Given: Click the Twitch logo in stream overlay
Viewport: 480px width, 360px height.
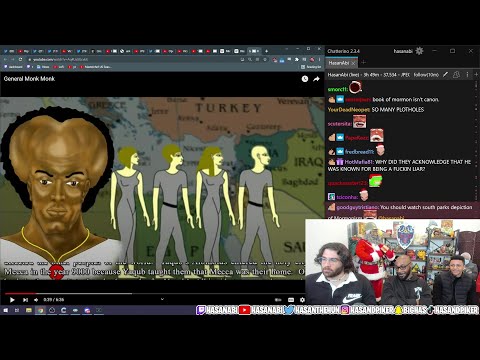Looking at the screenshot, I should point(201,310).
